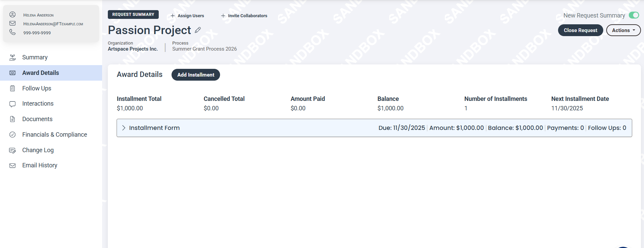The height and width of the screenshot is (248, 644).
Task: Click the Next Installment Date 11/30/2025
Action: point(567,108)
